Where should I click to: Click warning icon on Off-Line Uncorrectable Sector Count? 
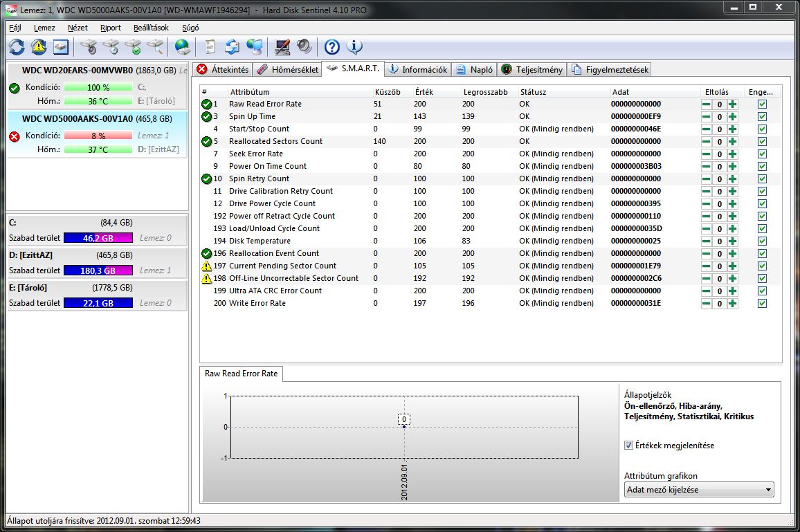206,279
